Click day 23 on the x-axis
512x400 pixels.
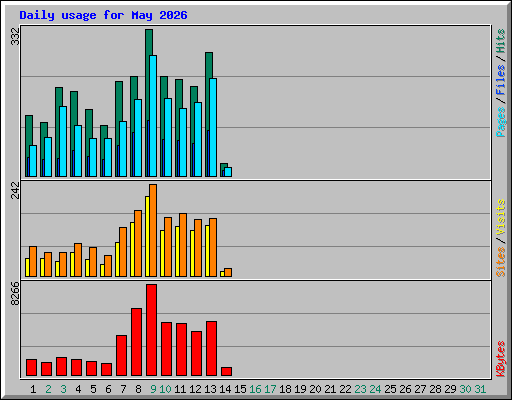[x=360, y=389]
